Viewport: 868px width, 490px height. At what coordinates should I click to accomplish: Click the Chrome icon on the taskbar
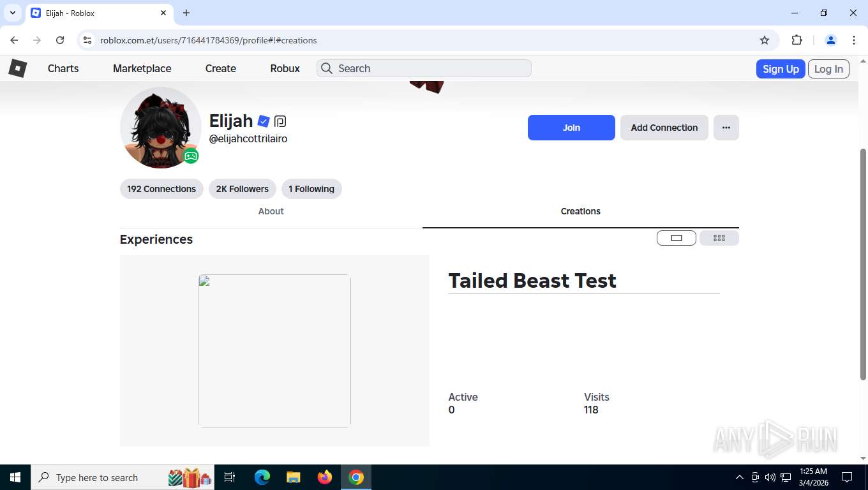(x=356, y=477)
